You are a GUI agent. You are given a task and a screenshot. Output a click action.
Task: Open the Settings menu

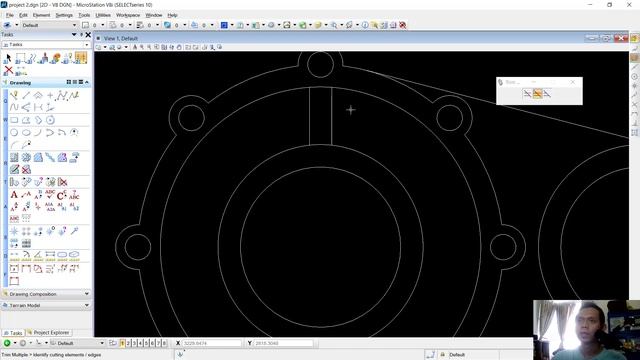tap(64, 15)
